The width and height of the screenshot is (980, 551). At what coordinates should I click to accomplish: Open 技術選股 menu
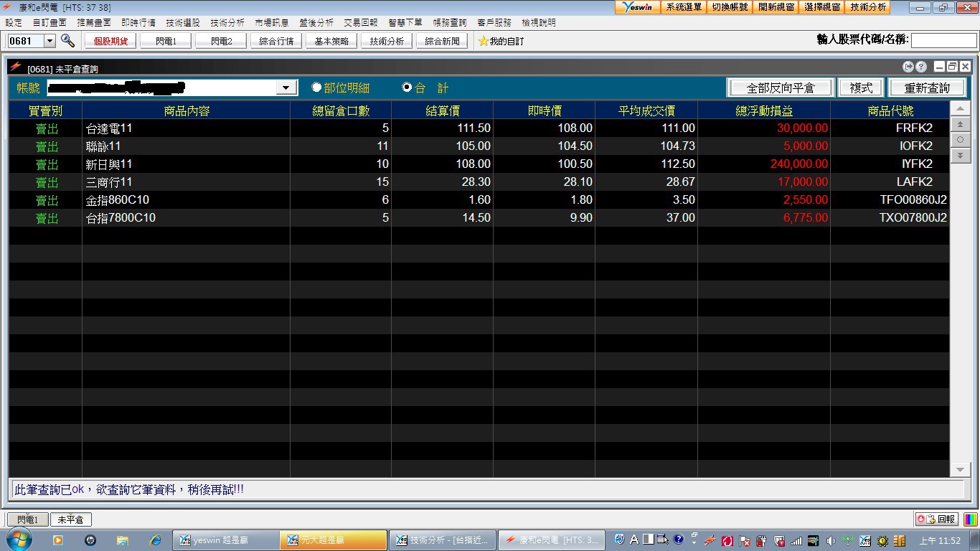pyautogui.click(x=182, y=23)
